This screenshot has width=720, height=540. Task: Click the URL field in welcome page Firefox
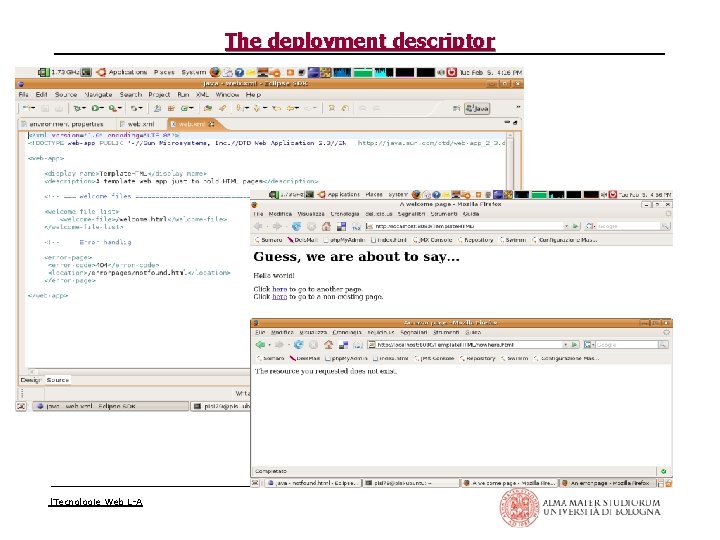[465, 226]
